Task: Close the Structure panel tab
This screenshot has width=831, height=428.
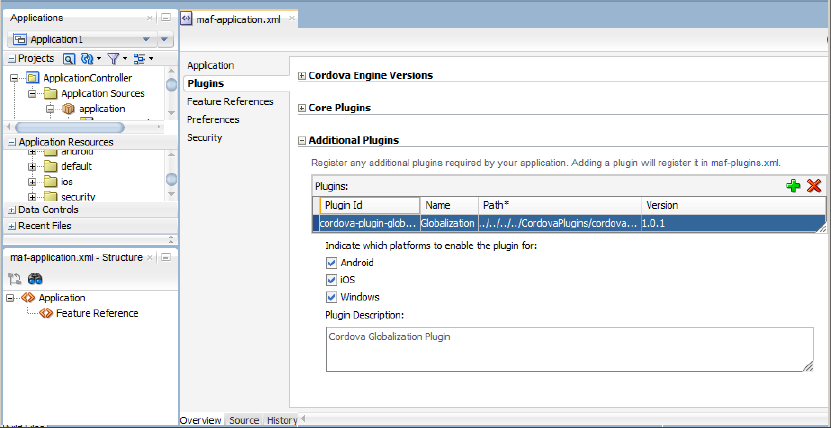Action: tap(150, 258)
